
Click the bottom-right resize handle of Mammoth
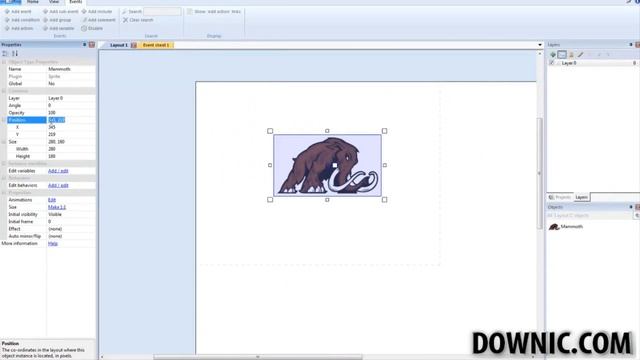[x=384, y=200]
